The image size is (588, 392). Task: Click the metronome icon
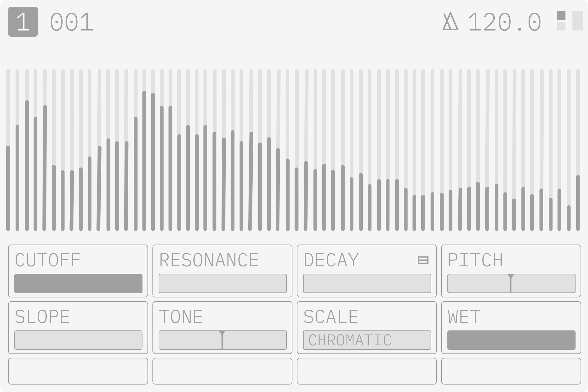[x=450, y=22]
